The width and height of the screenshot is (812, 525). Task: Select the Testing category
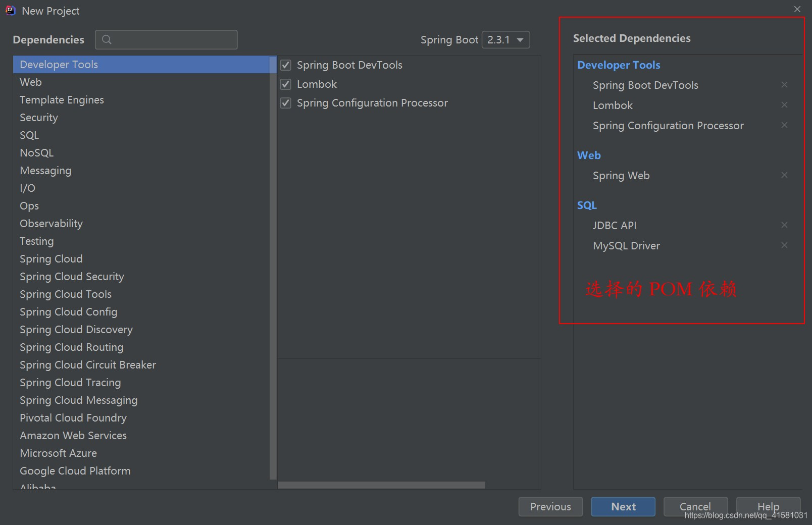click(141, 241)
